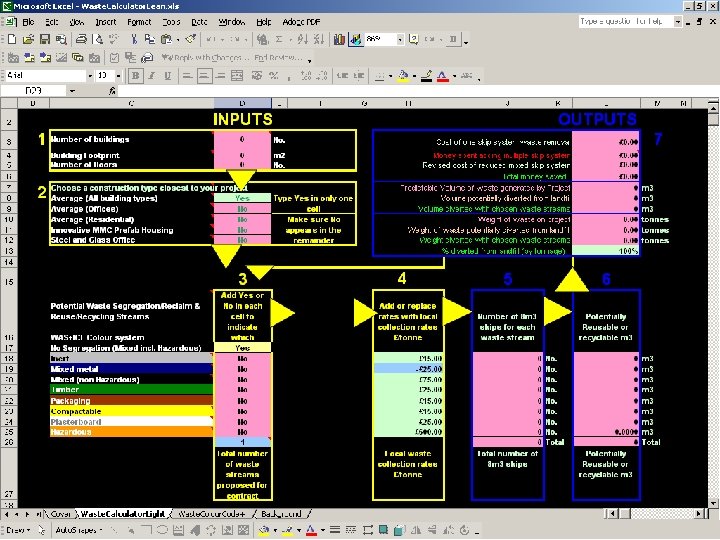
Task: Open the Zoom percentage dropdown
Action: click(400, 39)
